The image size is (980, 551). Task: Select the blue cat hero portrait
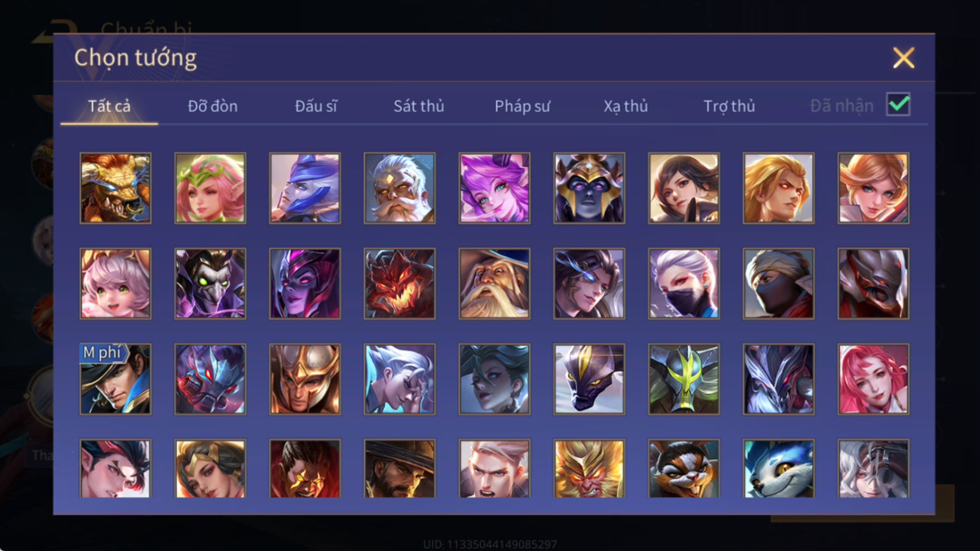[x=778, y=468]
